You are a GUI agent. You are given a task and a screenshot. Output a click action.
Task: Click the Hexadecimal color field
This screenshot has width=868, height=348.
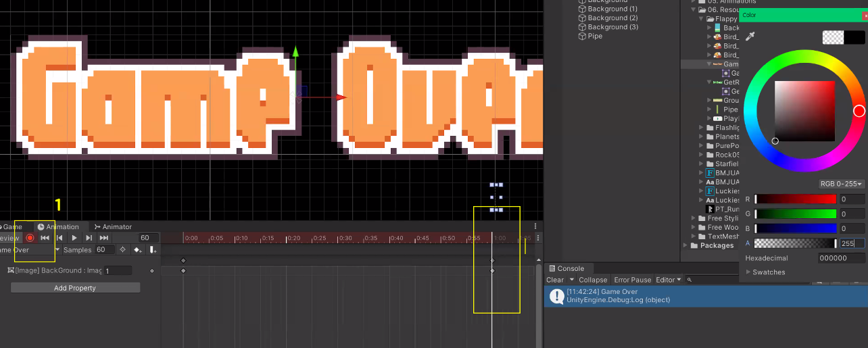pyautogui.click(x=841, y=258)
